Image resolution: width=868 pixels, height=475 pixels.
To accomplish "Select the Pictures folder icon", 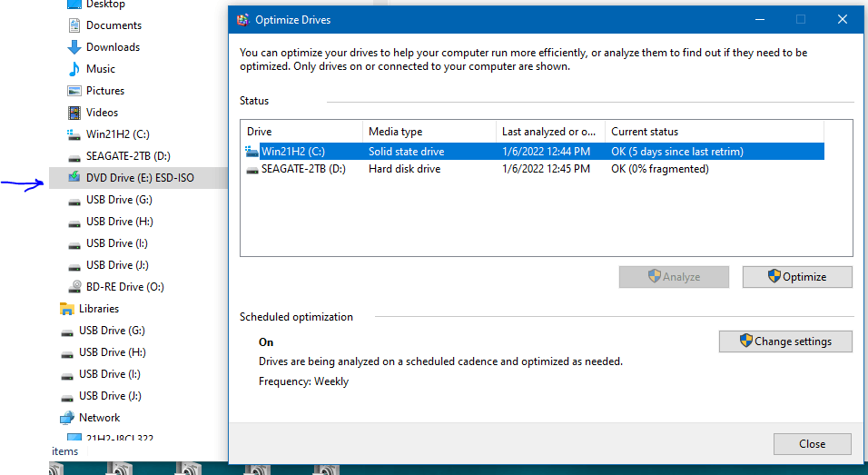I will [74, 91].
